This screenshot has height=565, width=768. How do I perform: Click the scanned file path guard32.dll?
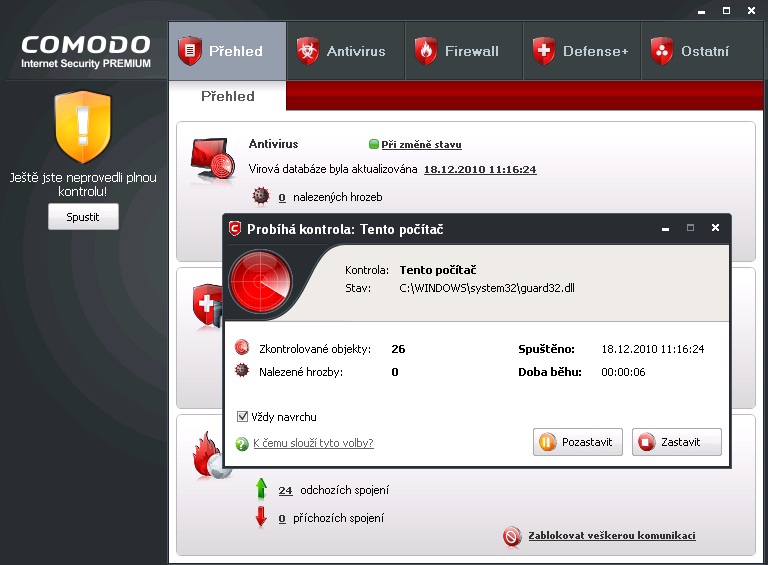[x=487, y=288]
